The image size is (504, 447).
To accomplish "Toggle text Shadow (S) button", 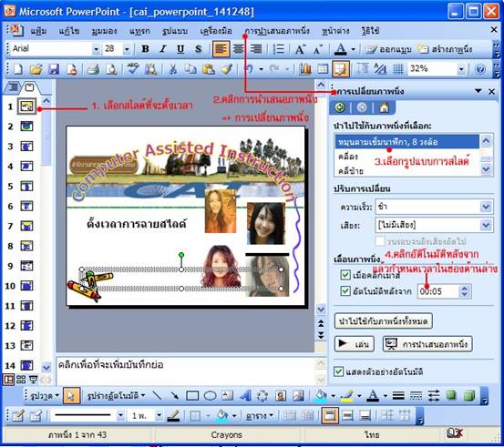I will pos(199,49).
